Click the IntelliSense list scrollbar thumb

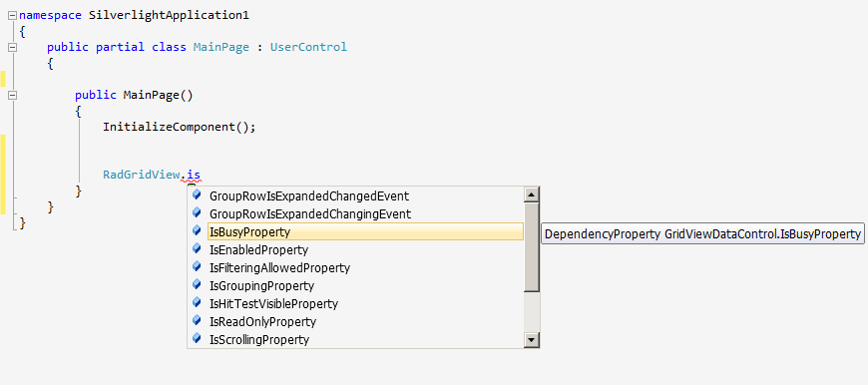532,246
